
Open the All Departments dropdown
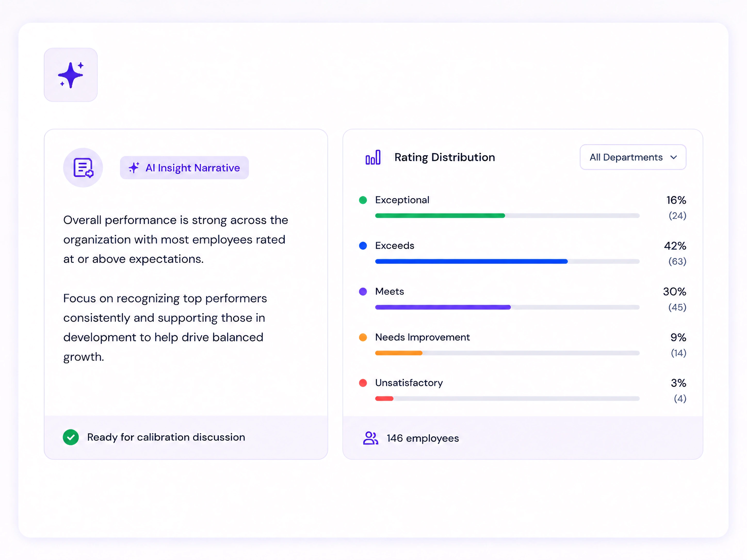[x=633, y=157]
